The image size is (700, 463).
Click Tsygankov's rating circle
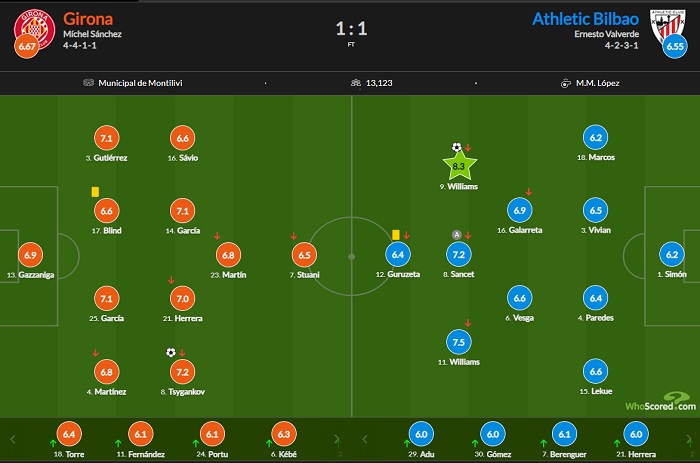[181, 372]
